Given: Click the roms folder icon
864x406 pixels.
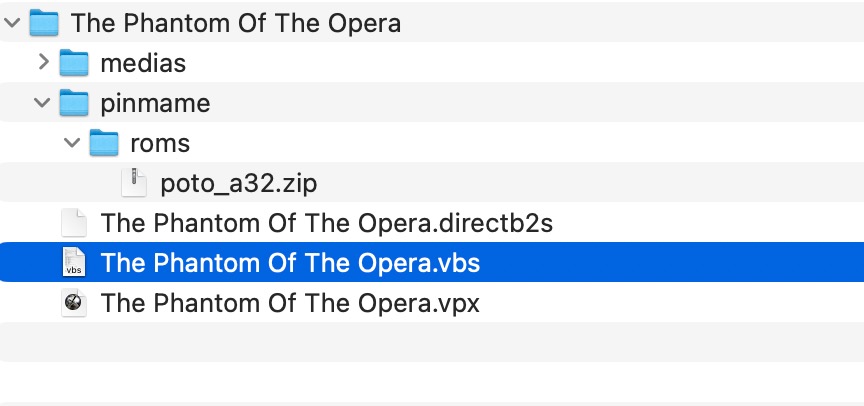Looking at the screenshot, I should [104, 143].
